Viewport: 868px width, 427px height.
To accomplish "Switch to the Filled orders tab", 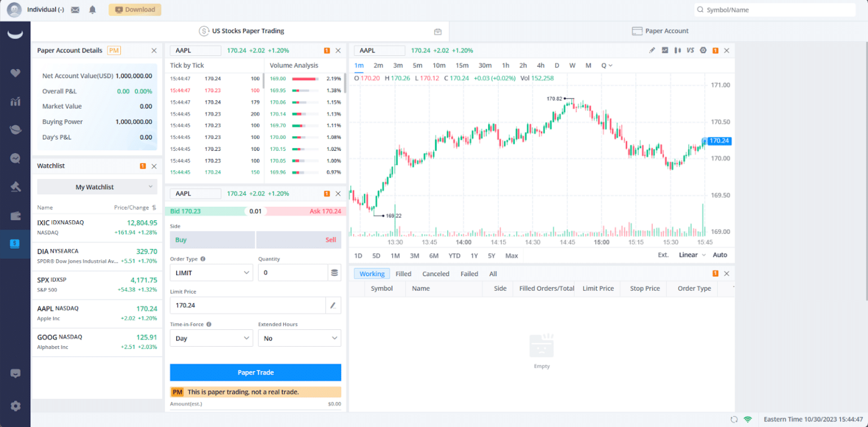I will (403, 273).
